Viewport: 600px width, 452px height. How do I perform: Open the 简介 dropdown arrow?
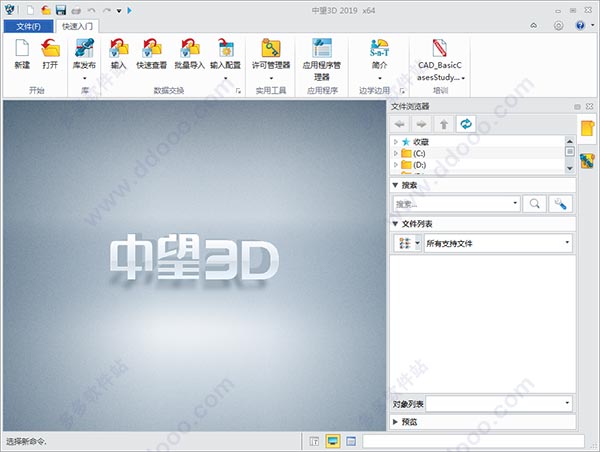tap(379, 78)
